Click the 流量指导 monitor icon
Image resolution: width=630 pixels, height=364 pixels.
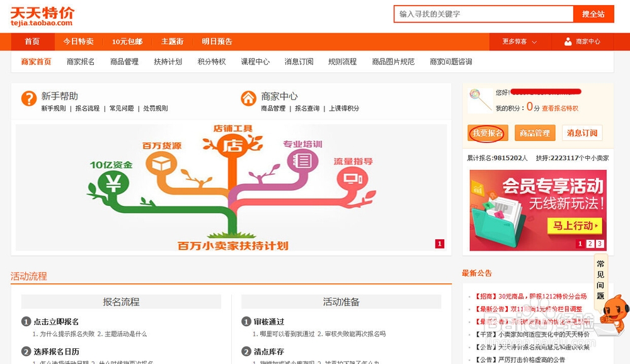click(x=352, y=178)
